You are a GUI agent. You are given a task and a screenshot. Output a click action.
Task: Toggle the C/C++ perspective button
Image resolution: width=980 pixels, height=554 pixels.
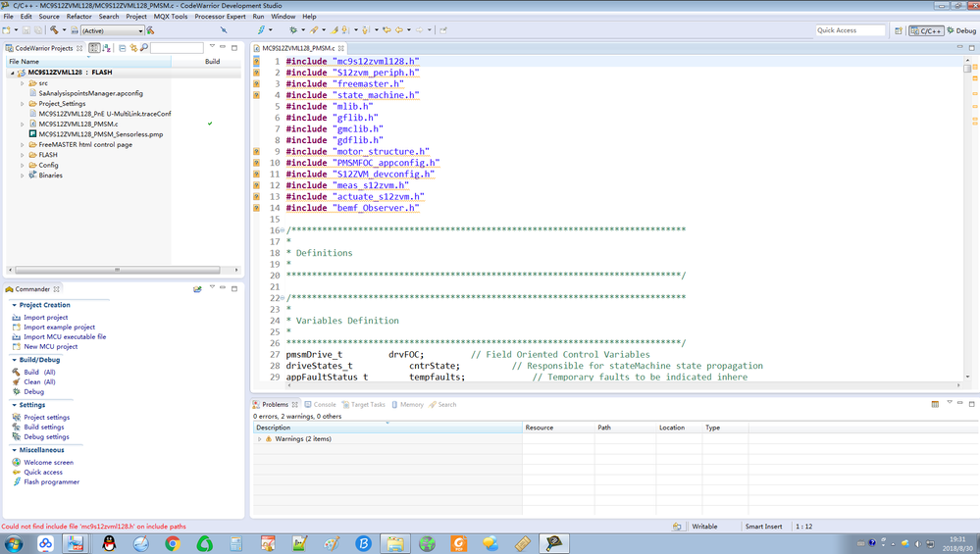pos(927,30)
